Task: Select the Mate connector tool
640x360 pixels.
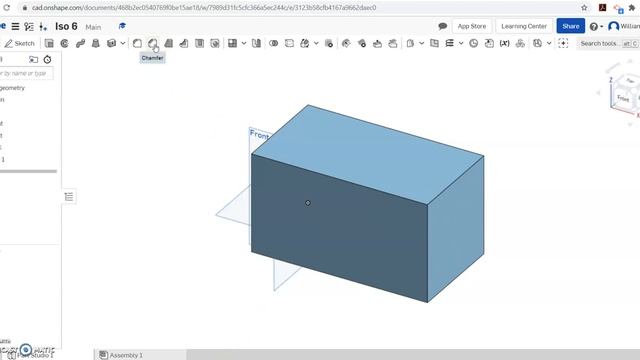Action: point(434,43)
